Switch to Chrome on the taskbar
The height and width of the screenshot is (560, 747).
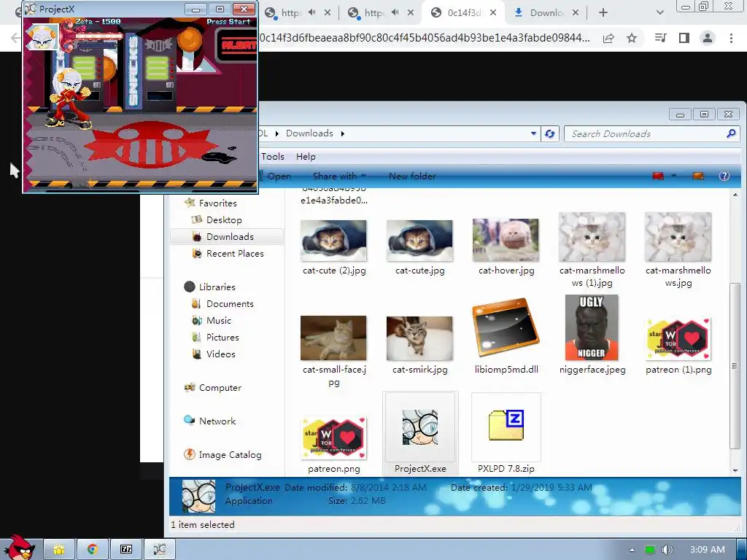click(93, 550)
